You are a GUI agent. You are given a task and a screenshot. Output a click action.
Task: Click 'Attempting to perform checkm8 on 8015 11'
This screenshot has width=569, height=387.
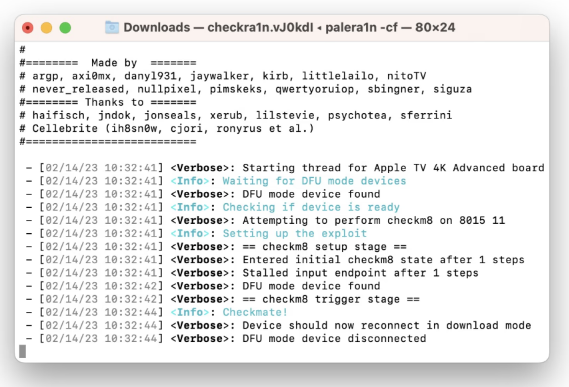[x=374, y=220]
